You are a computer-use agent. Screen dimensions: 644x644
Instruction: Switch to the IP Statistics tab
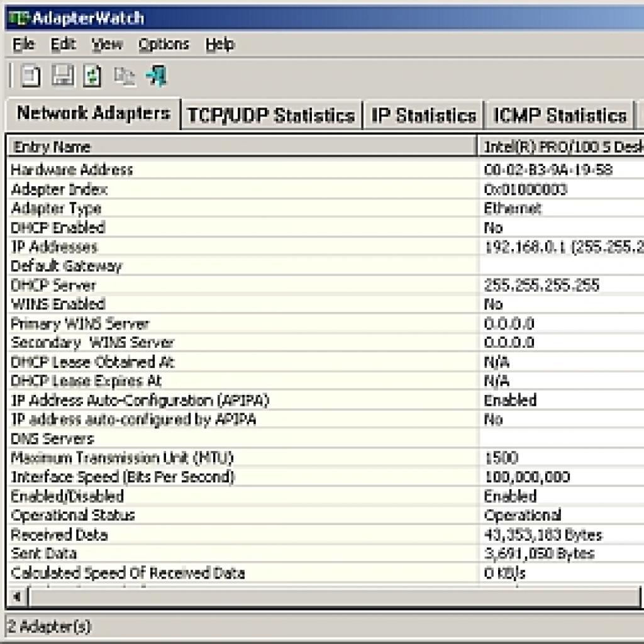coord(423,116)
